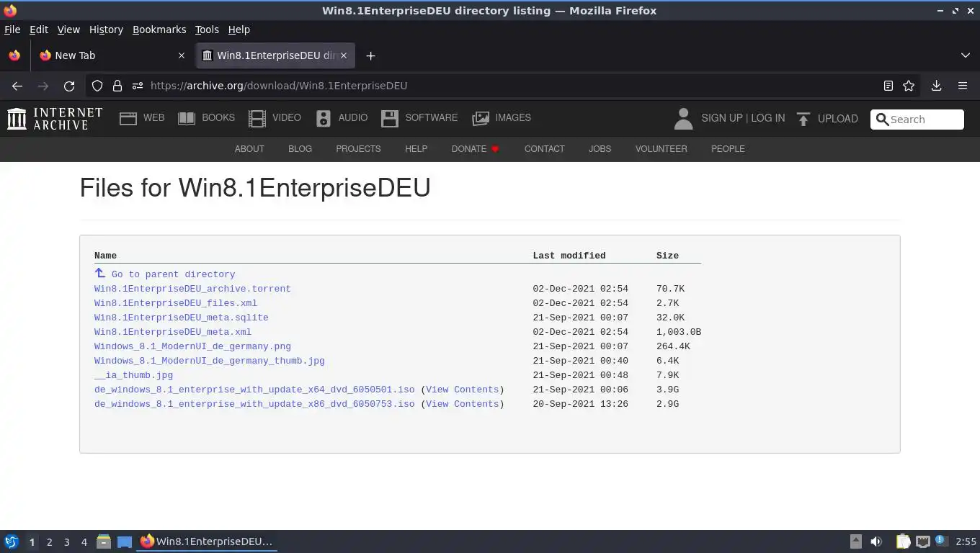Click the Internet Archive Search field

(917, 120)
